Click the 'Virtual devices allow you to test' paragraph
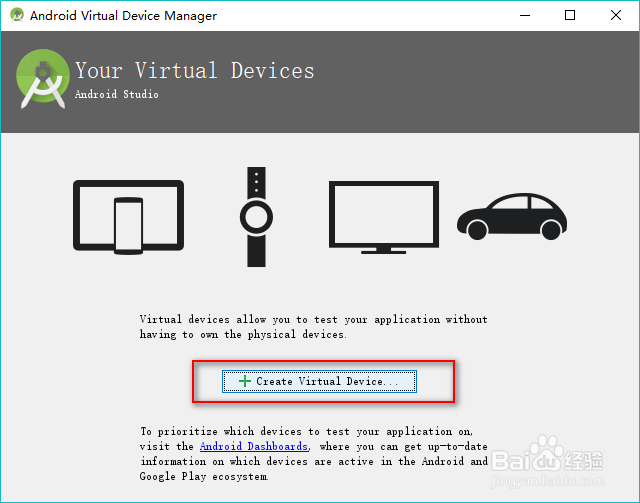 [313, 327]
